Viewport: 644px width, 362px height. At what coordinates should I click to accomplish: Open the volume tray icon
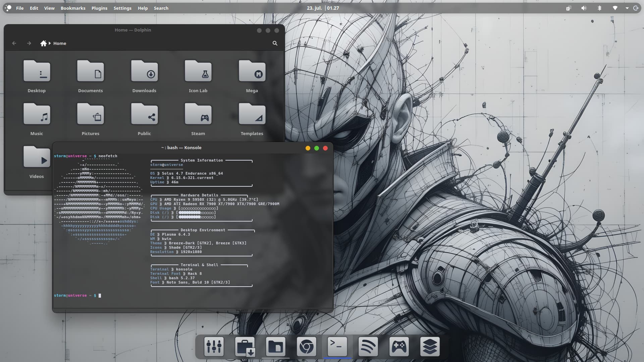584,8
